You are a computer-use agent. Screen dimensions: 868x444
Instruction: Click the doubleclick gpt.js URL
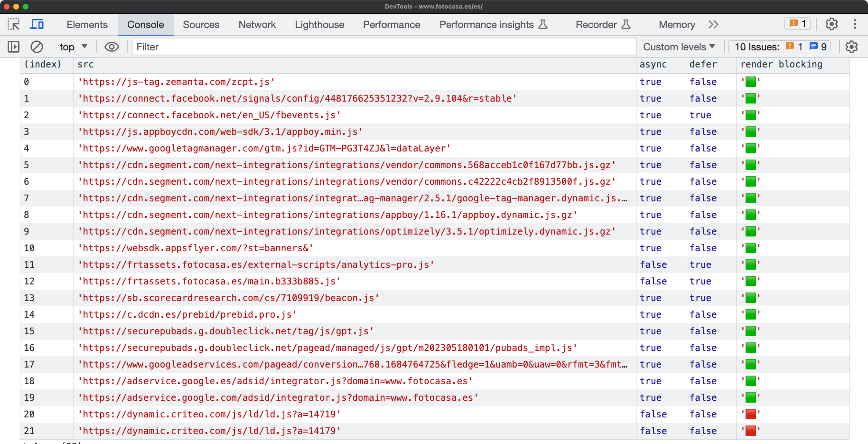click(x=226, y=331)
